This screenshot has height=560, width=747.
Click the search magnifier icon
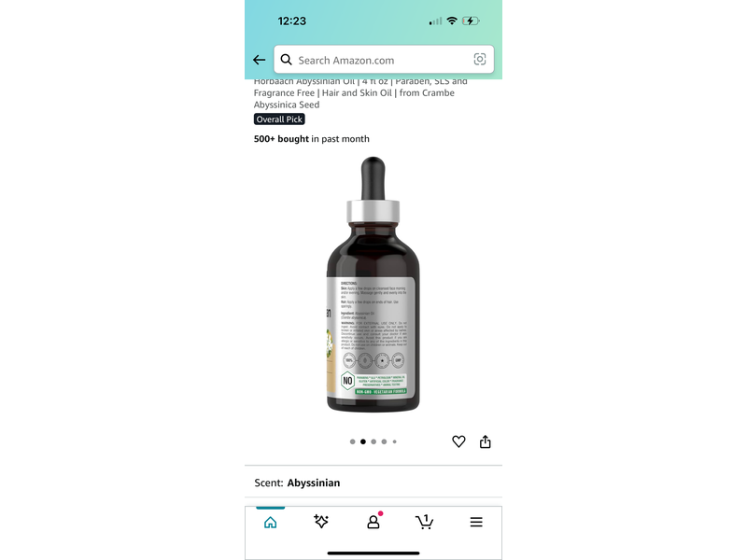286,60
